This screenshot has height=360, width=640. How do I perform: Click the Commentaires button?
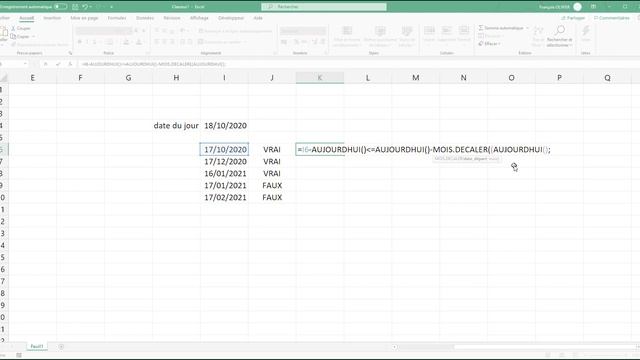[x=611, y=18]
